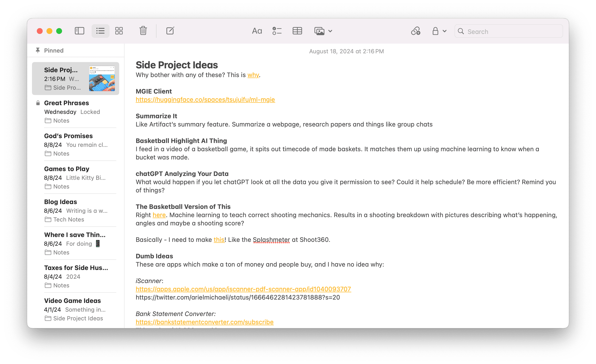The image size is (596, 364).
Task: Expand the media attachment dropdown arrow
Action: click(x=330, y=31)
